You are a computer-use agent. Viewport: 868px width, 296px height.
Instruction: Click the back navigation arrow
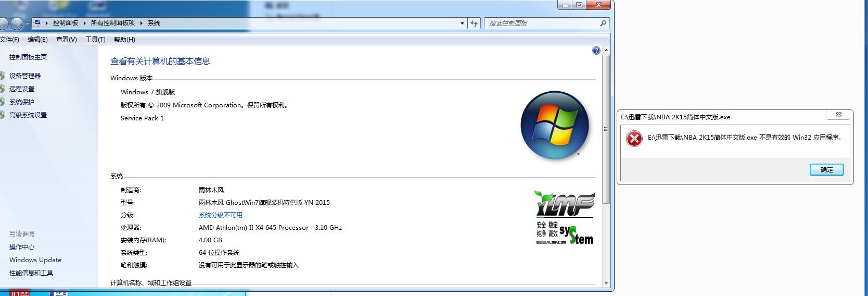tap(3, 23)
